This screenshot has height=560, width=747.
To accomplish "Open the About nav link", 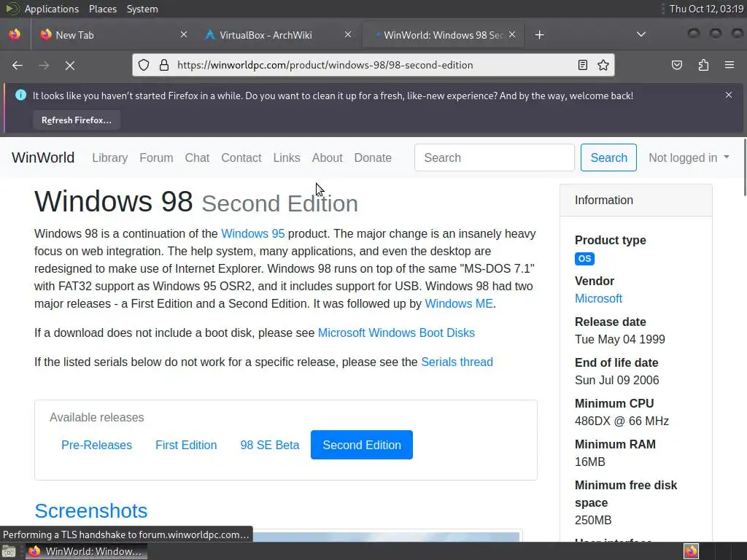I will 328,157.
